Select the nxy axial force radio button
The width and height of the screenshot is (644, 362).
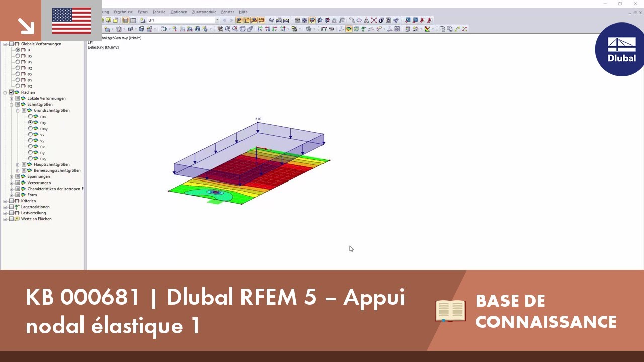[30, 158]
